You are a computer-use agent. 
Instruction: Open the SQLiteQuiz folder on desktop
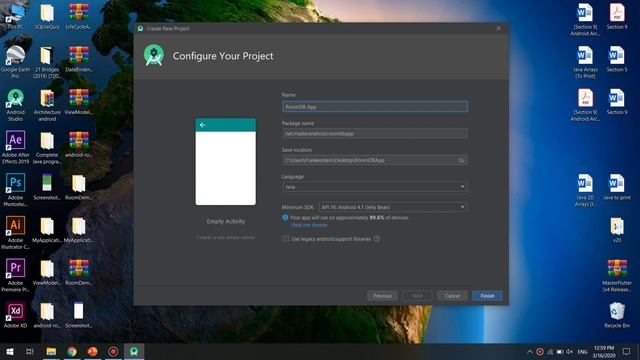(x=47, y=16)
